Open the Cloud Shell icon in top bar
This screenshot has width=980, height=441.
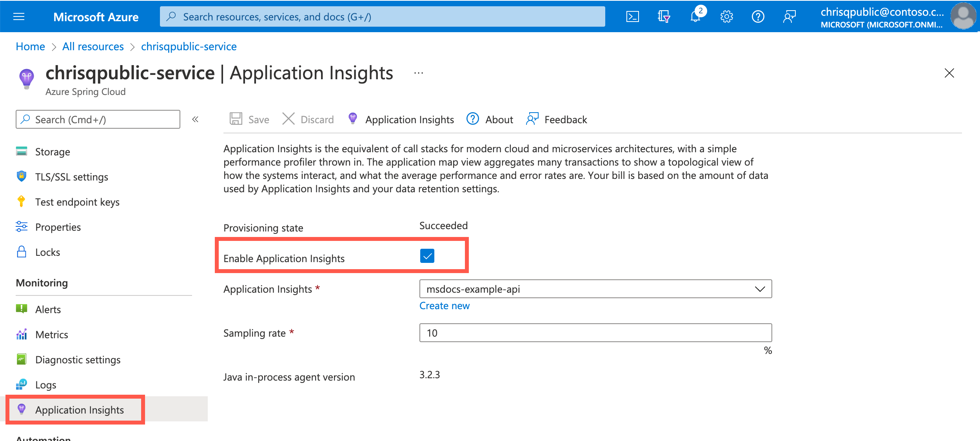[632, 16]
